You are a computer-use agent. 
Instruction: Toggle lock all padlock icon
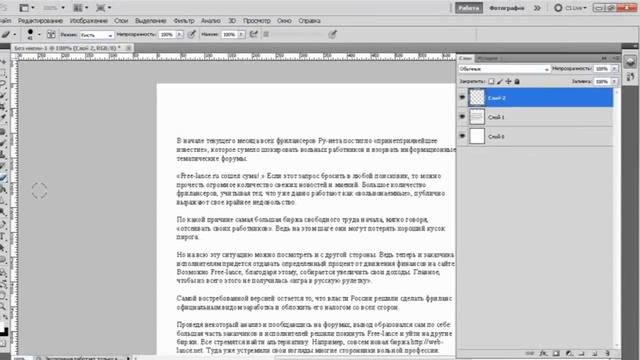pos(517,82)
